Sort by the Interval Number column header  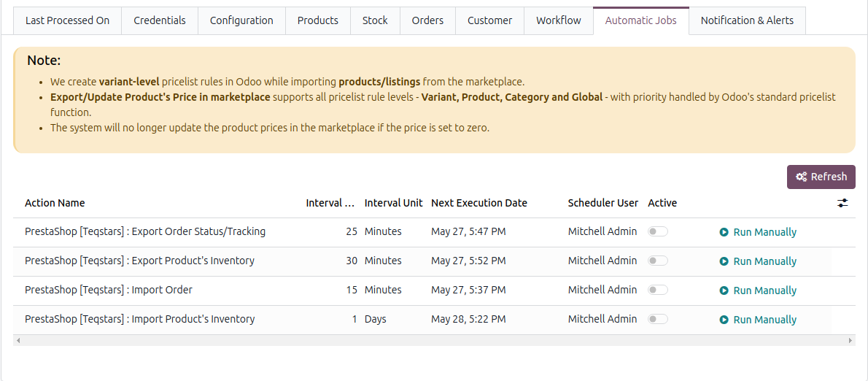330,203
